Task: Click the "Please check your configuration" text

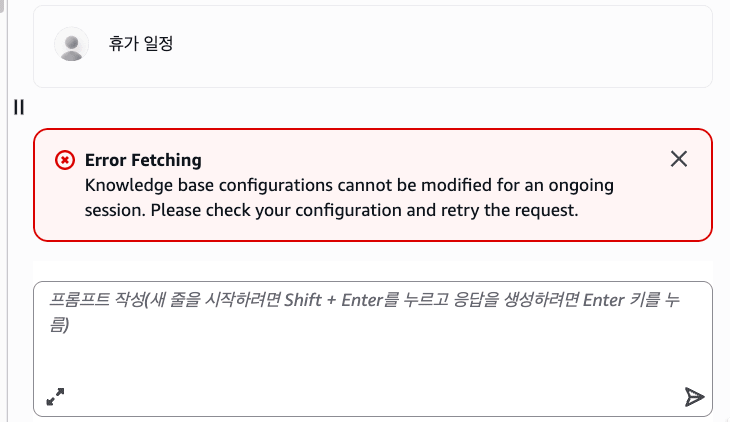Action: [x=265, y=211]
